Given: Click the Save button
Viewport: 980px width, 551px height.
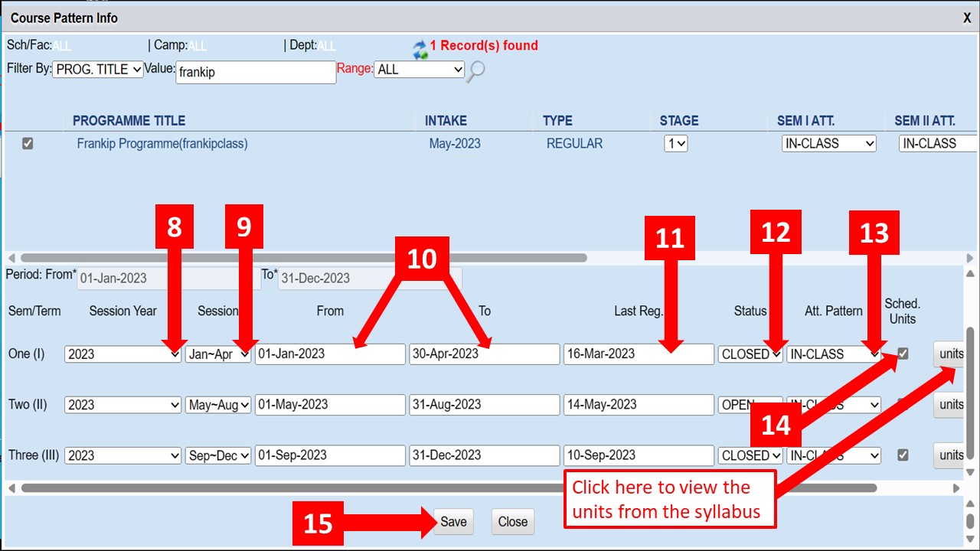Looking at the screenshot, I should coord(453,522).
